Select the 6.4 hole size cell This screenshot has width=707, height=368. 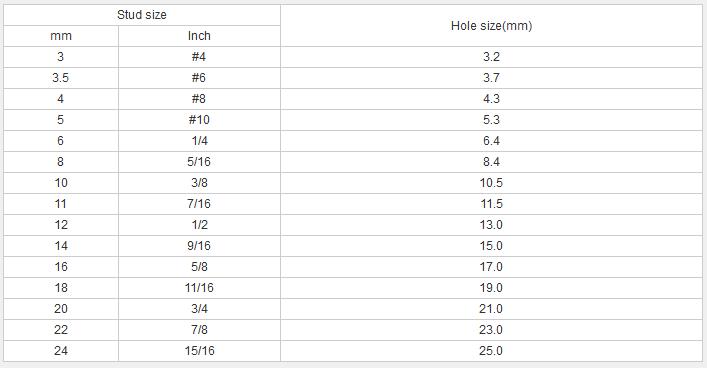491,141
